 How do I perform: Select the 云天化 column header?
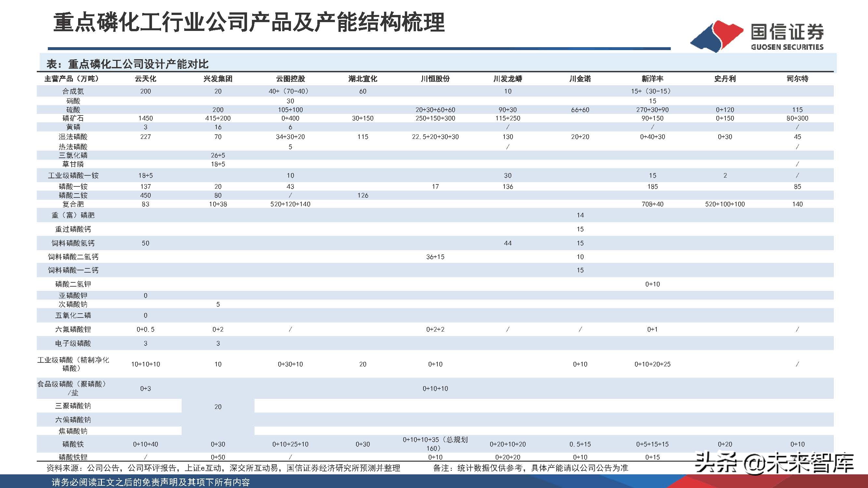pos(145,79)
